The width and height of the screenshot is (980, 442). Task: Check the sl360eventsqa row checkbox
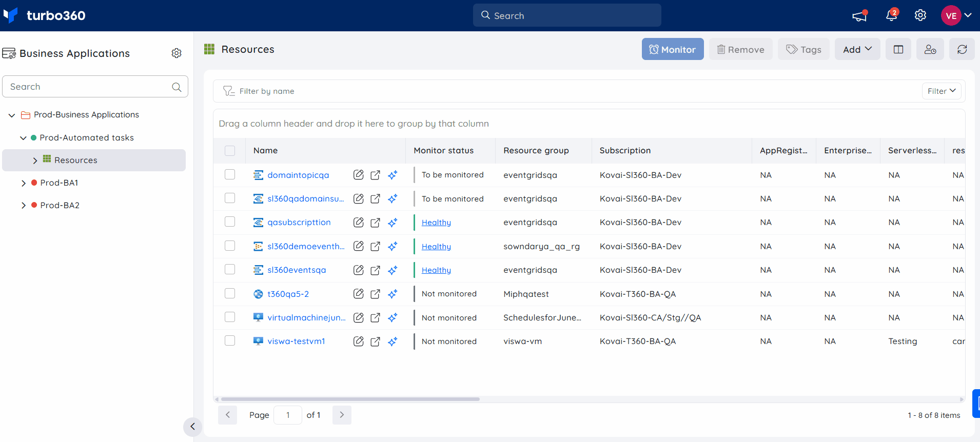coord(230,269)
